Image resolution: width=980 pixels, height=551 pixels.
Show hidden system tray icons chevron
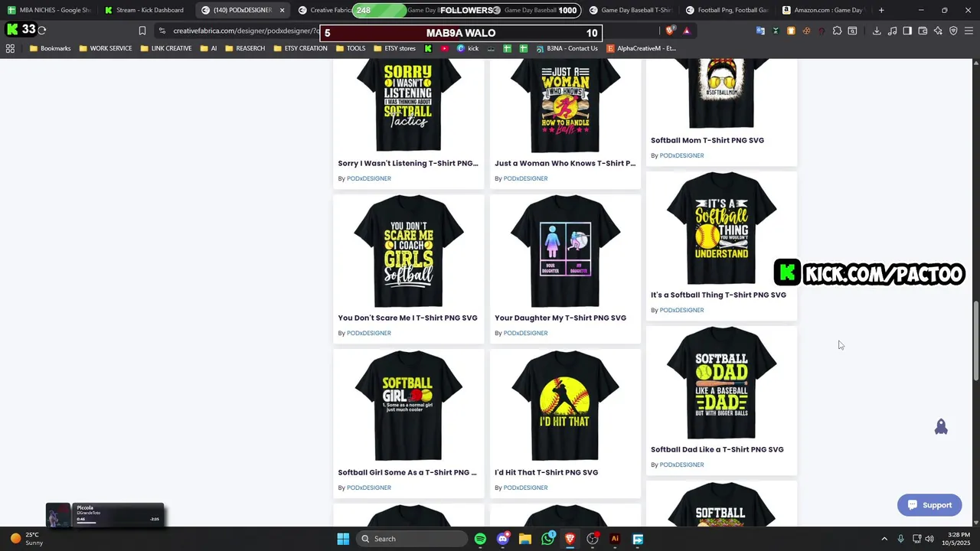coord(884,539)
